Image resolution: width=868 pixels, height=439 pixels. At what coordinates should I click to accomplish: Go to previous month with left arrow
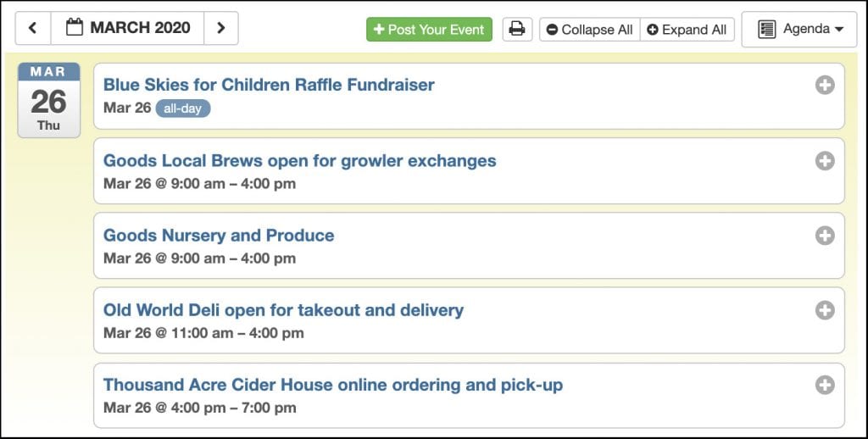click(33, 28)
